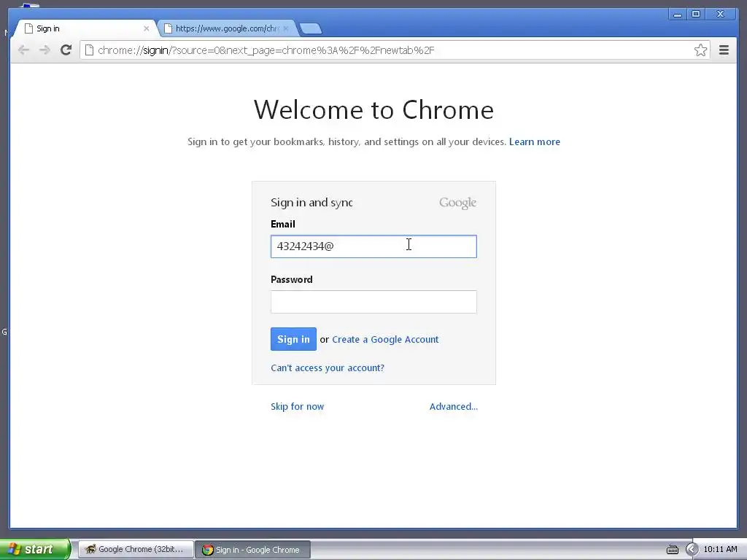The image size is (747, 560).
Task: Focus the Email input field
Action: (x=373, y=246)
